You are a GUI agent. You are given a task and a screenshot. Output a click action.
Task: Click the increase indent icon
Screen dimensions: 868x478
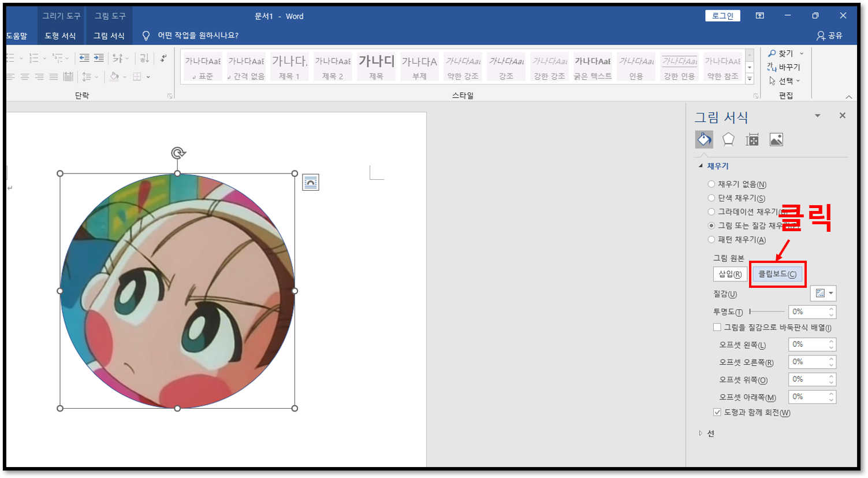click(x=99, y=58)
